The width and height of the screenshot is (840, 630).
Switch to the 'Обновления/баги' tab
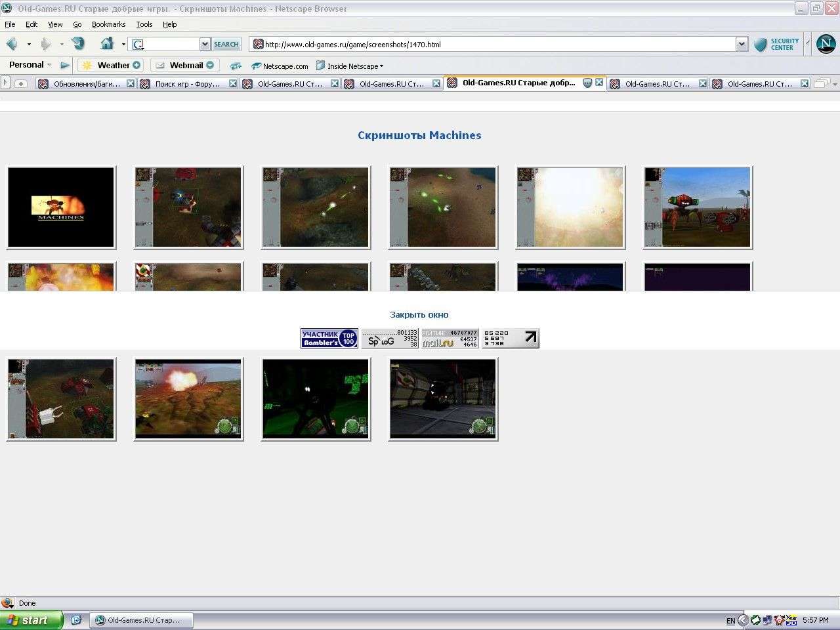point(86,84)
